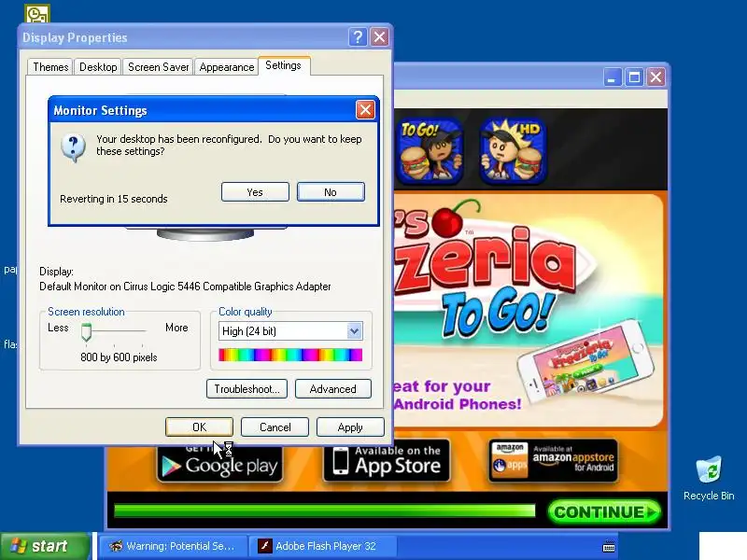The width and height of the screenshot is (747, 560).
Task: Open the Windows start menu
Action: point(45,546)
